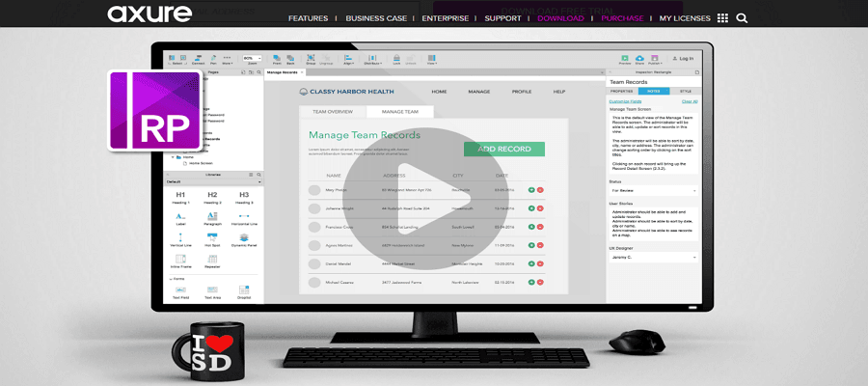Click the Axure logo in header
The width and height of the screenshot is (868, 386).
149,14
